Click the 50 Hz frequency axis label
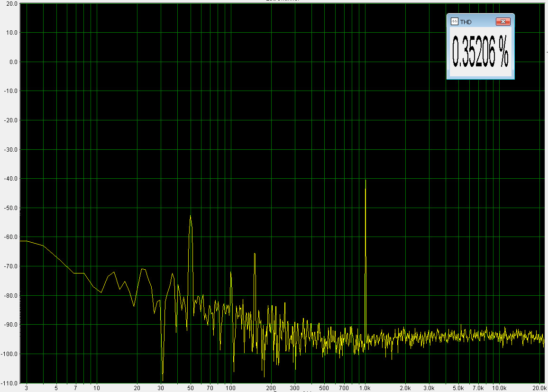This screenshot has height=392, width=548. [x=191, y=388]
